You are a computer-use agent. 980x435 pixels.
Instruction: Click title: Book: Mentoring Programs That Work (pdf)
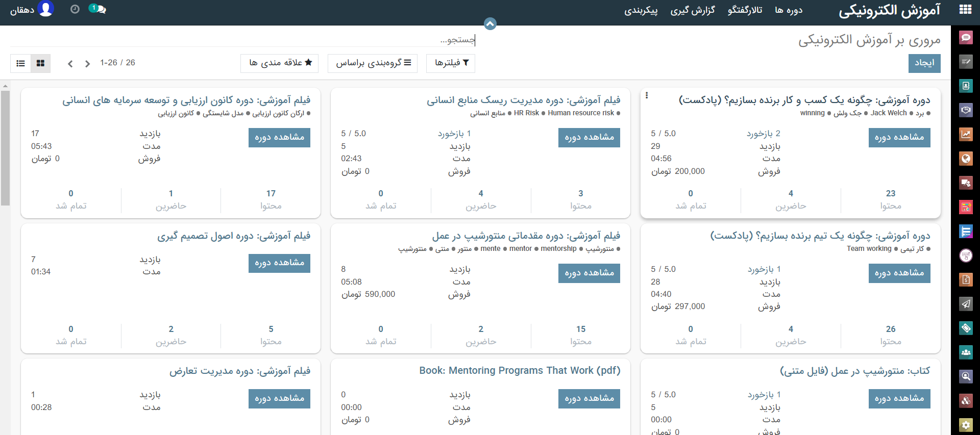coord(520,371)
